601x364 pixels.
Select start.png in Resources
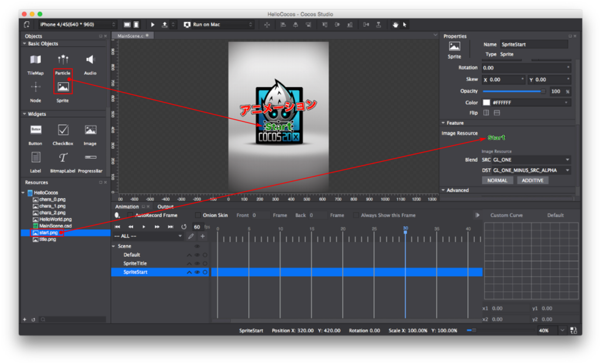coord(48,233)
